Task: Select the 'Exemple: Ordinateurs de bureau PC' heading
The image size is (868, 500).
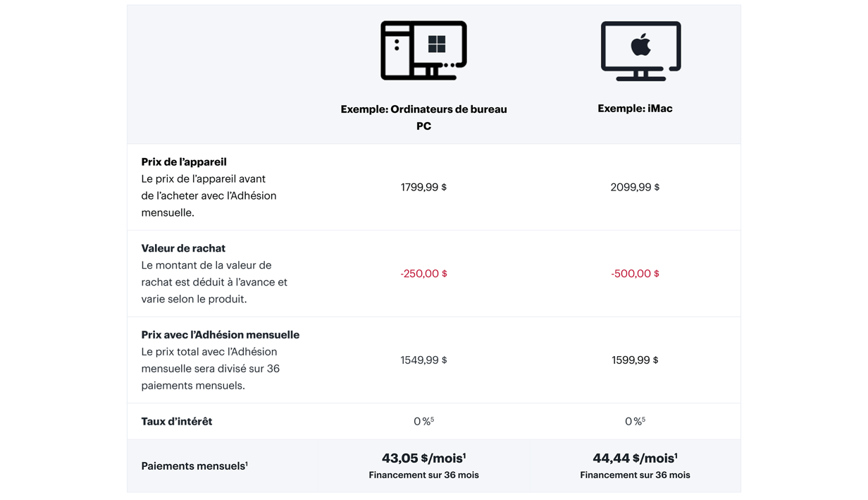Action: pos(423,118)
